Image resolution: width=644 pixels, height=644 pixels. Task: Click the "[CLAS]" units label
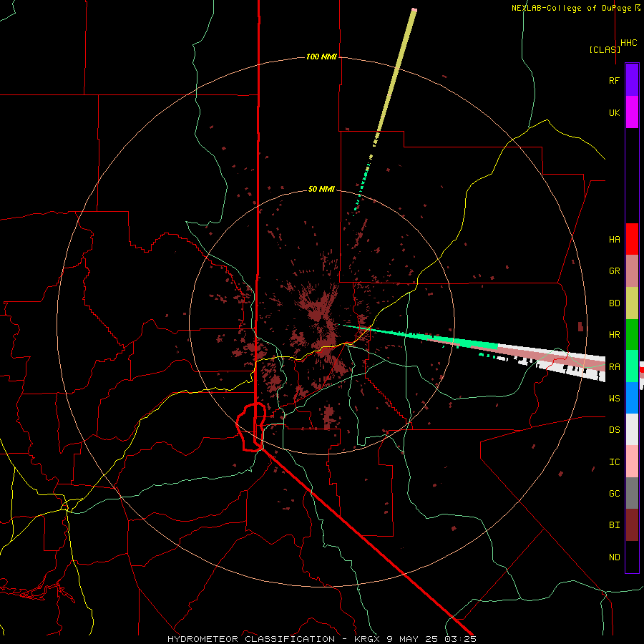(605, 49)
